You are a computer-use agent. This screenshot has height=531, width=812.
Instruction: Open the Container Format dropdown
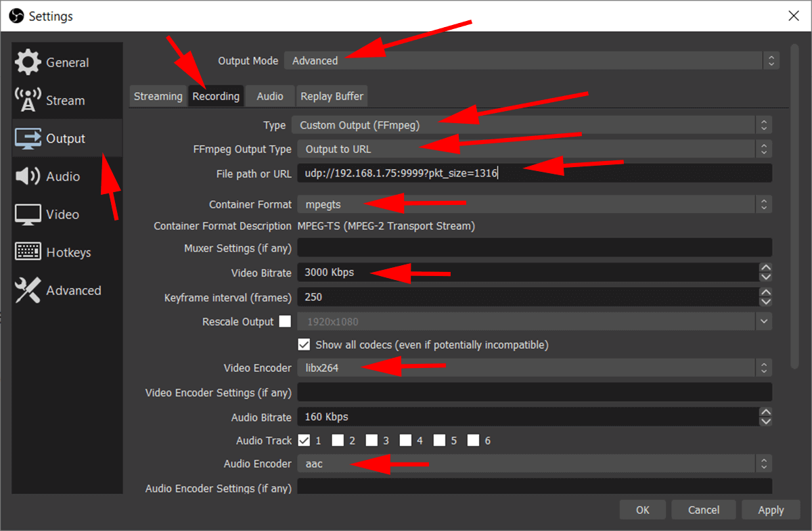(x=534, y=204)
